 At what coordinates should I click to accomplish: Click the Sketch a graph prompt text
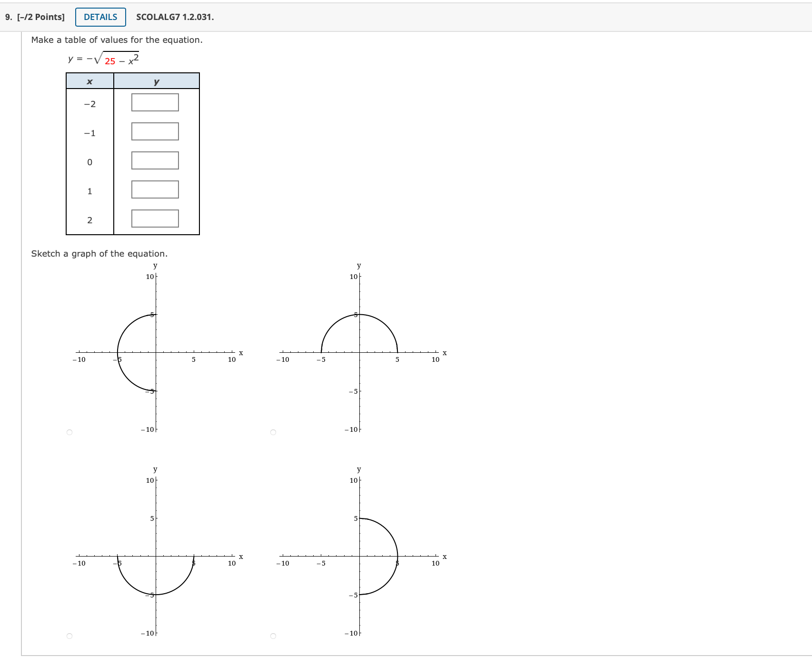pos(99,254)
